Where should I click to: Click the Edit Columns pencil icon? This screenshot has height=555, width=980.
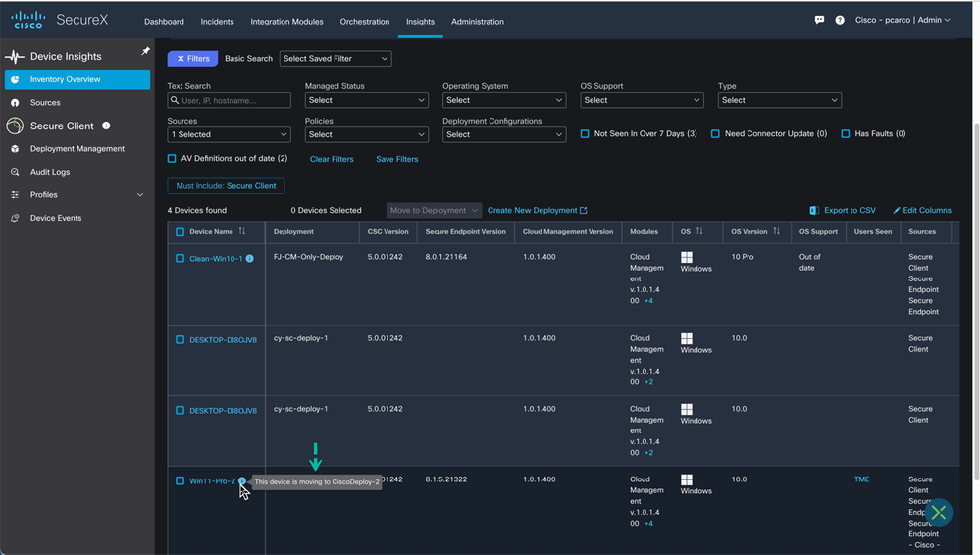tap(897, 211)
